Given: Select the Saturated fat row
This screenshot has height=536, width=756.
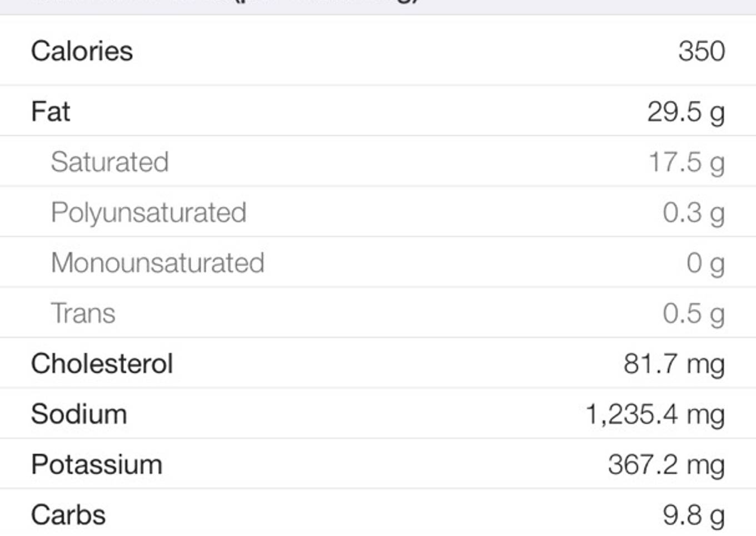Looking at the screenshot, I should point(378,162).
